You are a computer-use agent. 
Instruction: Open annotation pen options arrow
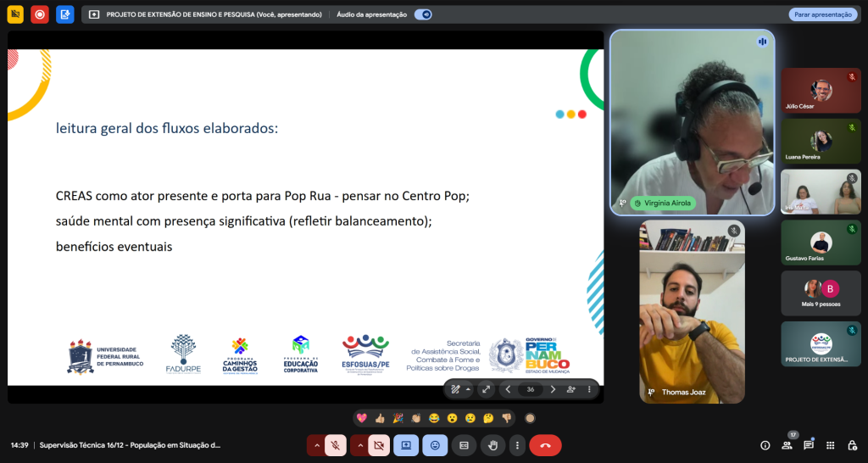coord(468,389)
